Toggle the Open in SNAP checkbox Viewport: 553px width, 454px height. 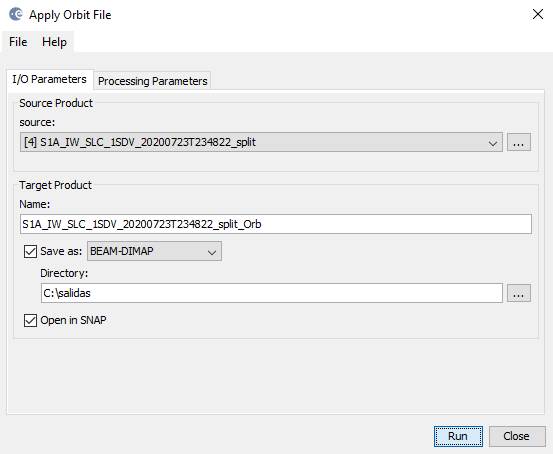pos(30,320)
